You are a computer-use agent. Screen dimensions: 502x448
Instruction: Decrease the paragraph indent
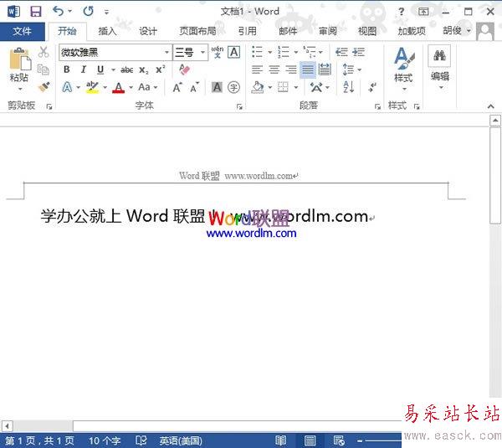tap(341, 52)
